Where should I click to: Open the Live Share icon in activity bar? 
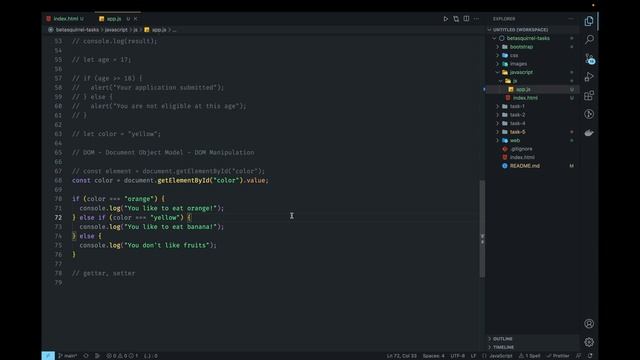(x=589, y=114)
